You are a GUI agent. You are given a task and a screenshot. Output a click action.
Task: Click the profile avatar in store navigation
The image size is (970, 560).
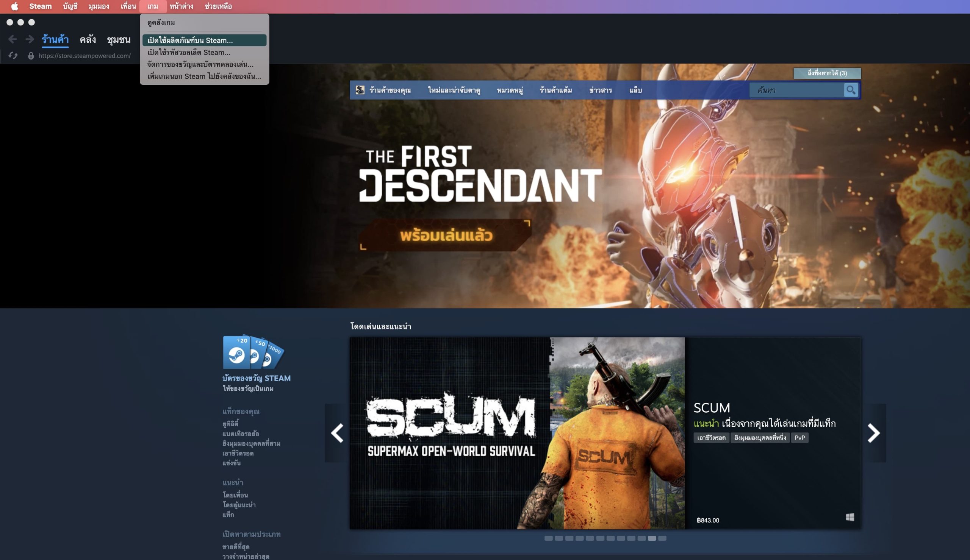[x=360, y=90]
